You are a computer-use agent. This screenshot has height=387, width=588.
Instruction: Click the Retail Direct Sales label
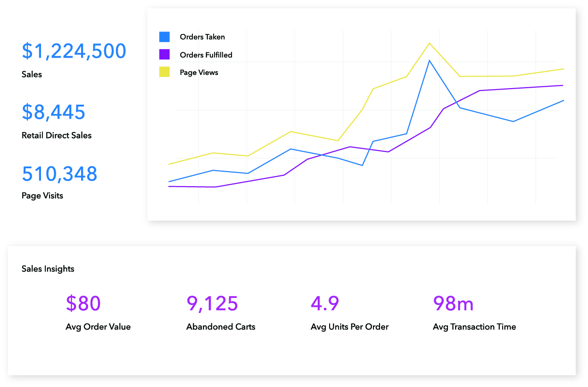57,135
